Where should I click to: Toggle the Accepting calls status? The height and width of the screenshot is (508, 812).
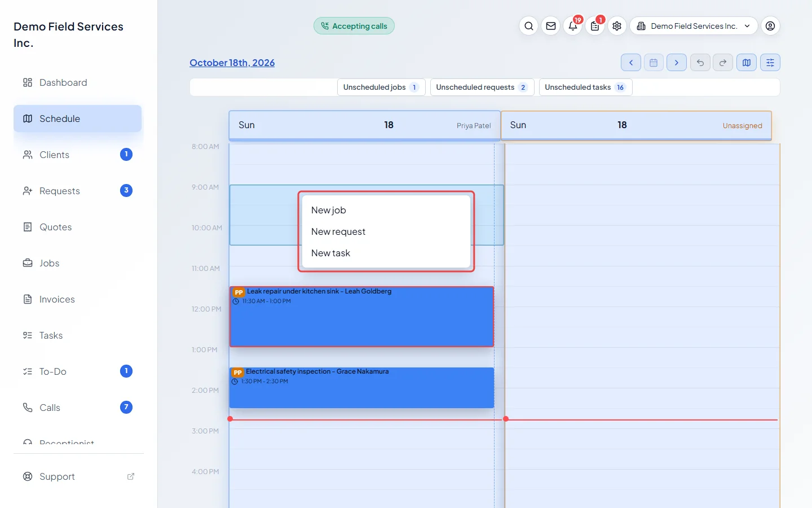tap(354, 26)
